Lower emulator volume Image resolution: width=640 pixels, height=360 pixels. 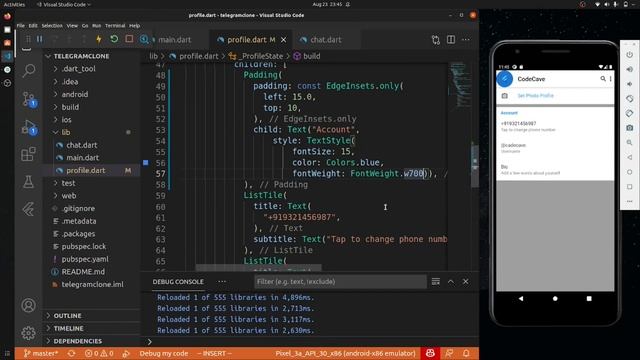(x=629, y=84)
